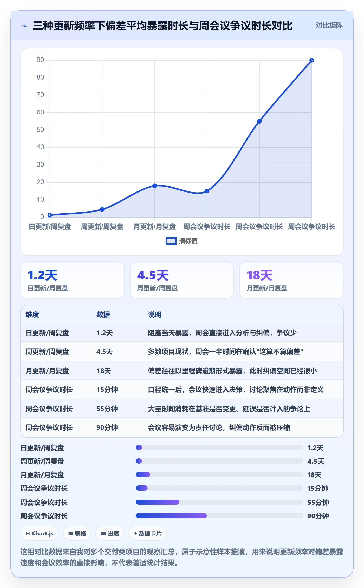Viewport: 364px width, 588px height.
Task: Click the 月更新/月复盘 x-axis label
Action: coord(155,227)
